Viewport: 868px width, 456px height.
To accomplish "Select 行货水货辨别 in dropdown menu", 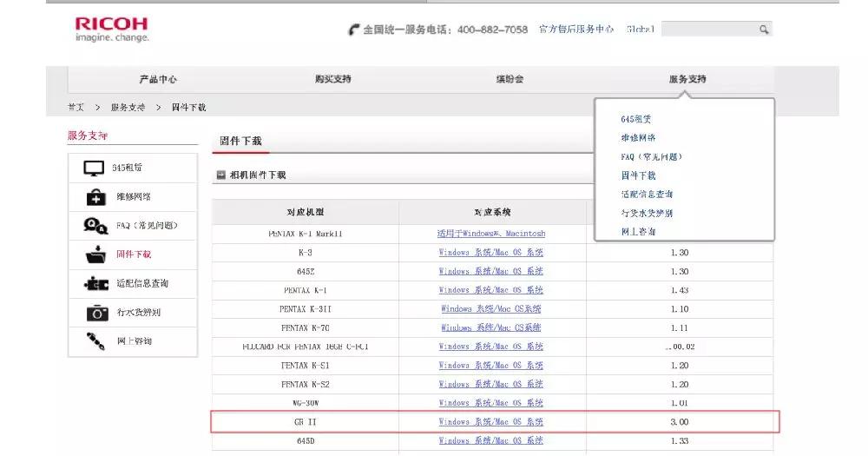I will pyautogui.click(x=647, y=214).
